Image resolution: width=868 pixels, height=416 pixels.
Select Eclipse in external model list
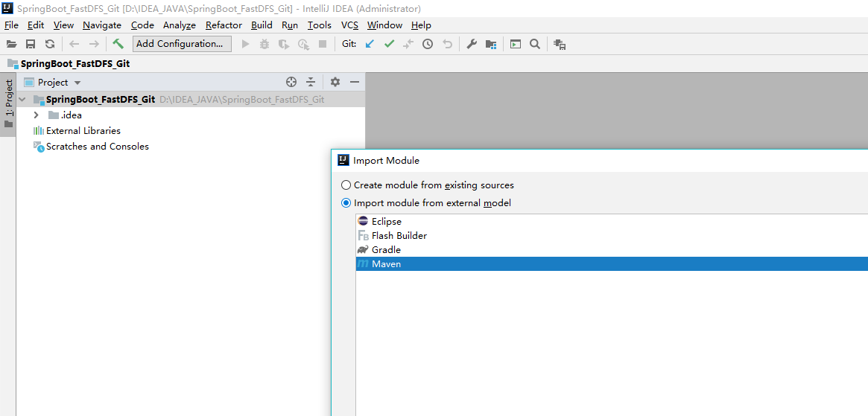click(612, 221)
